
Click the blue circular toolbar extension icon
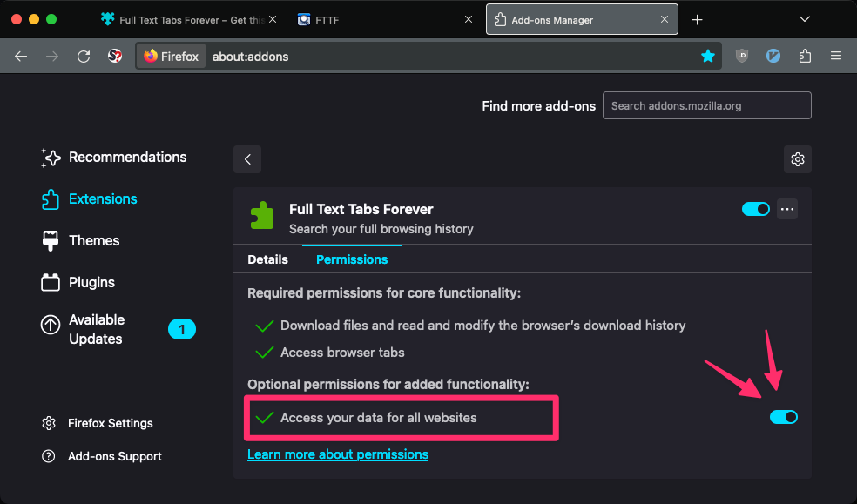[773, 56]
